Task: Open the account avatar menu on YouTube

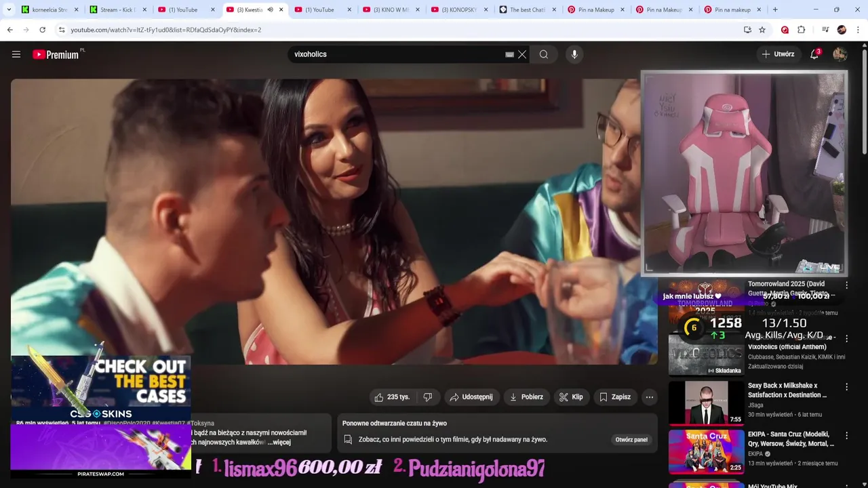Action: click(840, 54)
